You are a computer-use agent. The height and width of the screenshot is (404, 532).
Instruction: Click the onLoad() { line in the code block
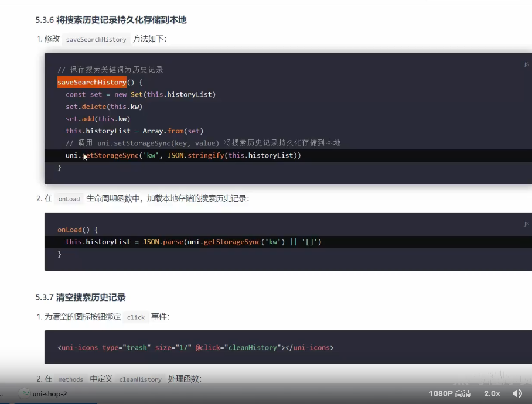77,230
